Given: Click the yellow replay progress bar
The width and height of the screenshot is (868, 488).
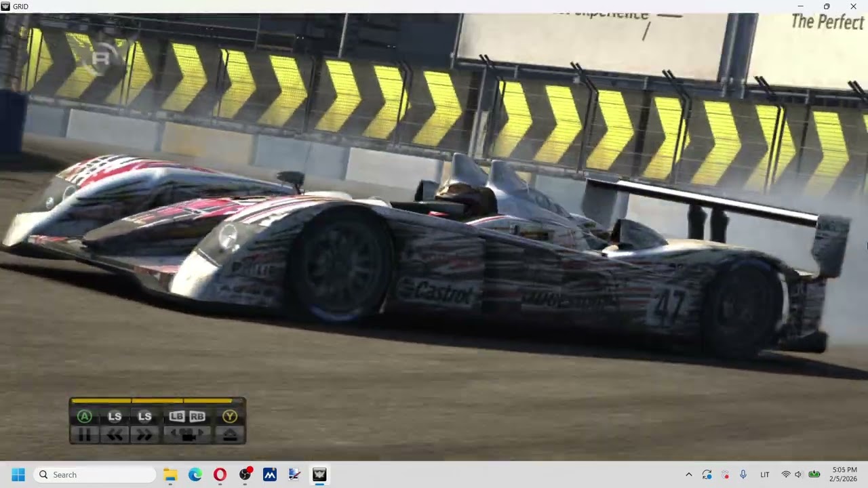Looking at the screenshot, I should coord(157,401).
